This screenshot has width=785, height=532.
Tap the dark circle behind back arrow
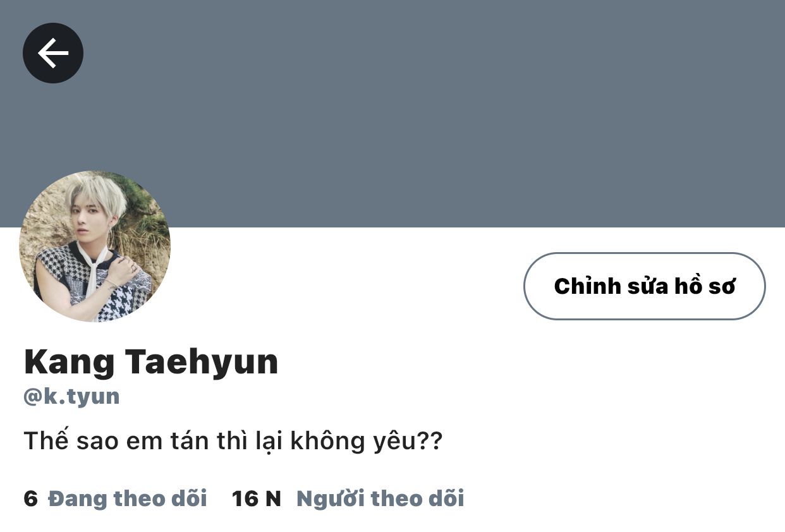point(53,53)
